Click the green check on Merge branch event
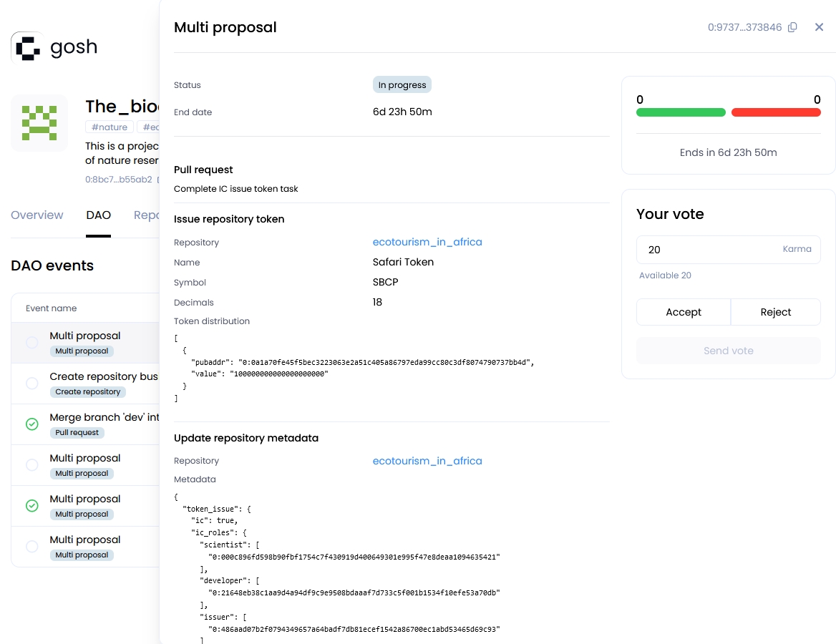 tap(32, 424)
